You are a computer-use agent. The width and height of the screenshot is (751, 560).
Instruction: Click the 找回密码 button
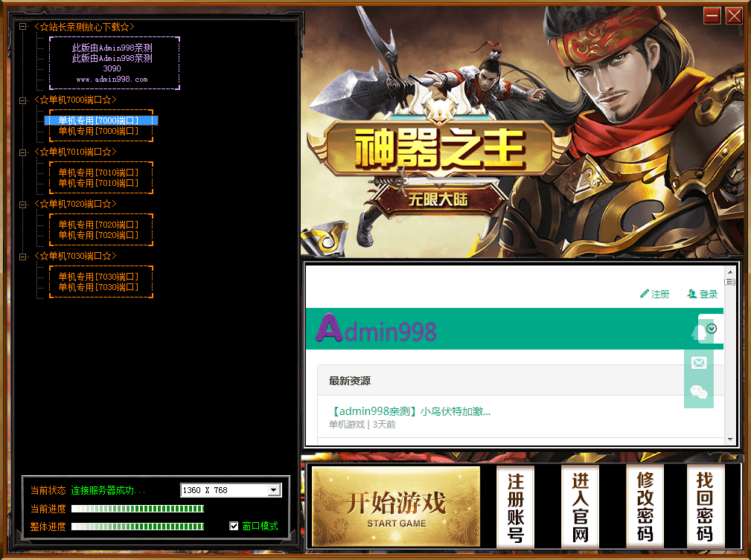(x=705, y=507)
